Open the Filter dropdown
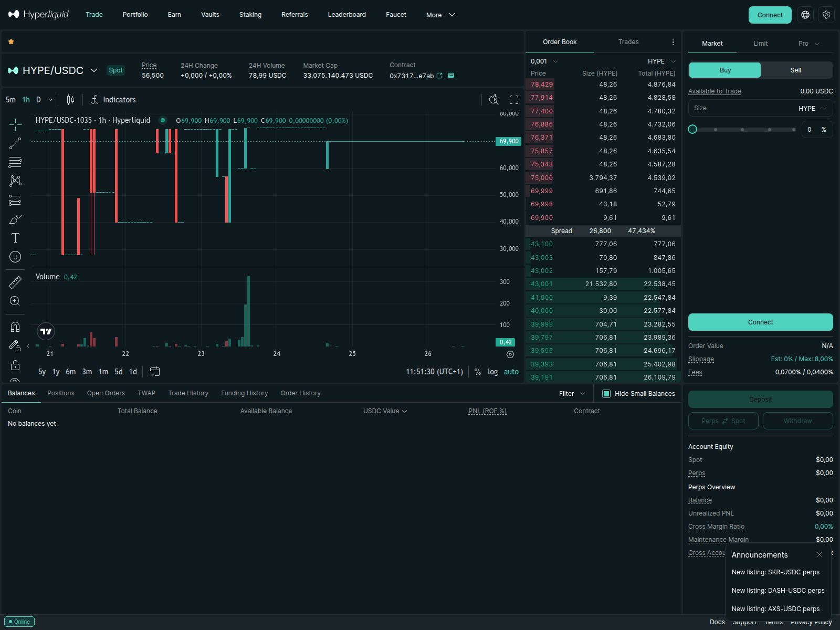 pos(572,394)
